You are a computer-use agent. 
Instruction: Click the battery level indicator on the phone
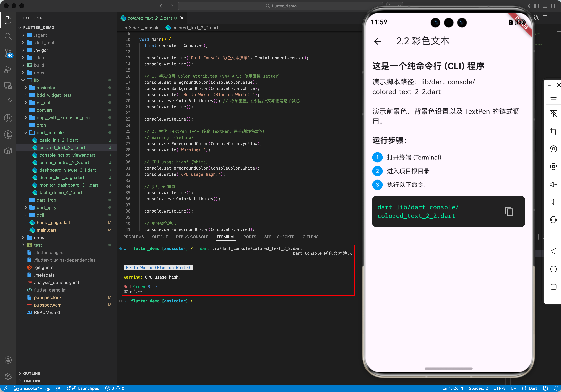tap(520, 22)
